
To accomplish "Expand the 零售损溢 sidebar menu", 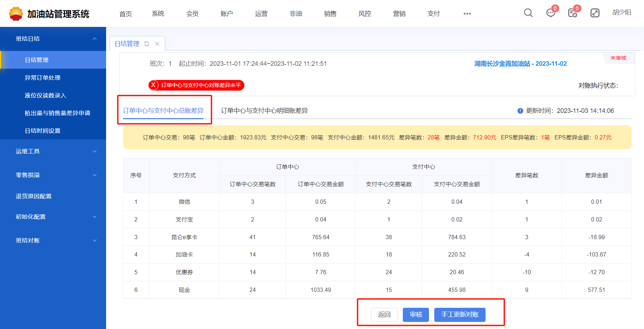I will click(x=94, y=175).
